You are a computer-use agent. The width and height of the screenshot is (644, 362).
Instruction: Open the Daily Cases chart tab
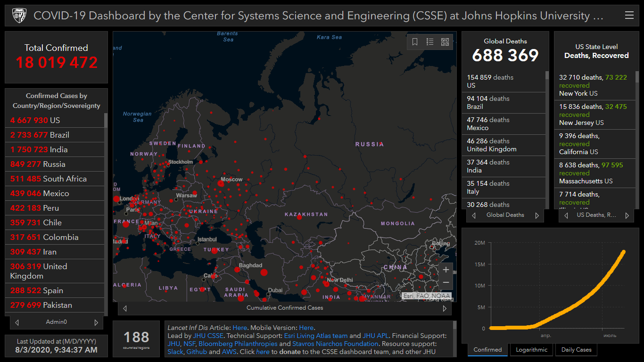click(576, 350)
